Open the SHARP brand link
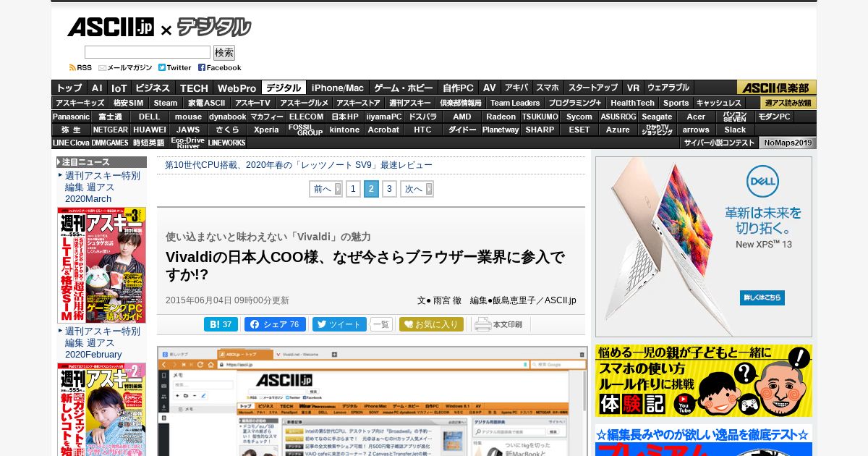Screen dimensions: 868x456 (x=540, y=130)
